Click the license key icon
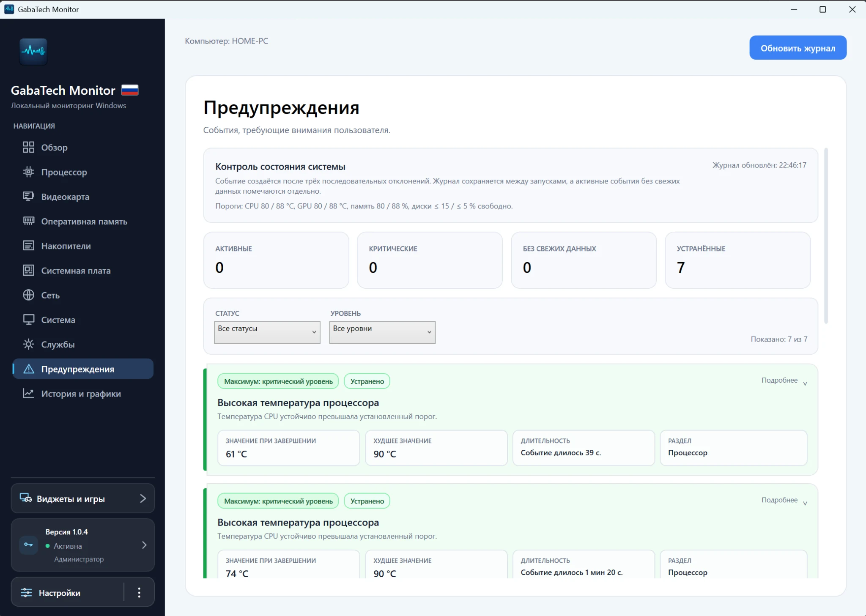Viewport: 866px width, 616px height. coord(28,545)
